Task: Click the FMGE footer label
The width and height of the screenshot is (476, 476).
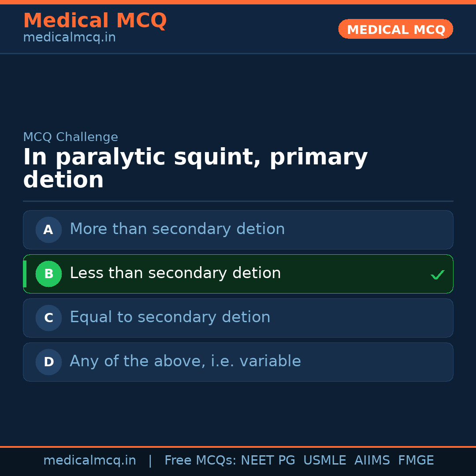Action: click(x=416, y=461)
